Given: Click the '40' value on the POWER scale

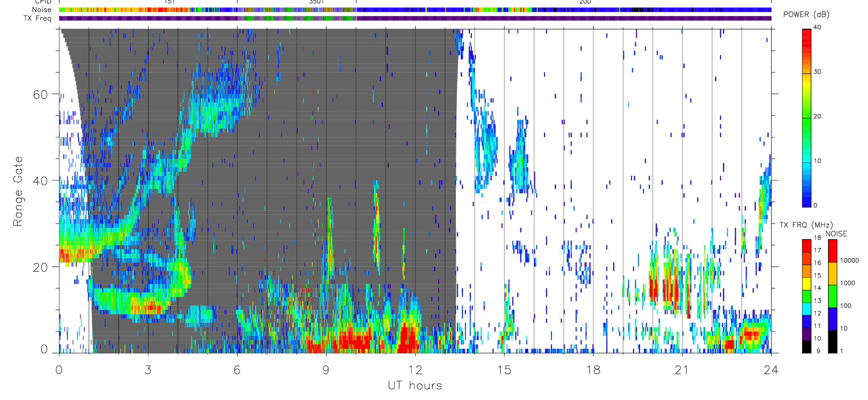Looking at the screenshot, I should [x=817, y=27].
